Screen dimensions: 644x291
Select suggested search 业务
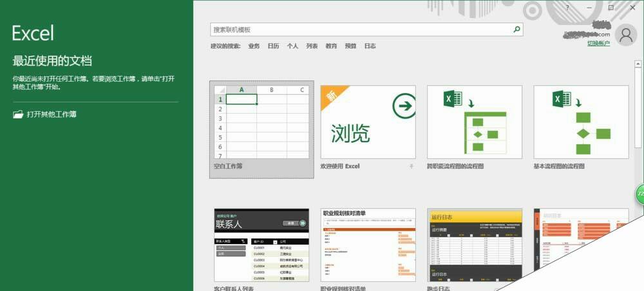tap(254, 46)
